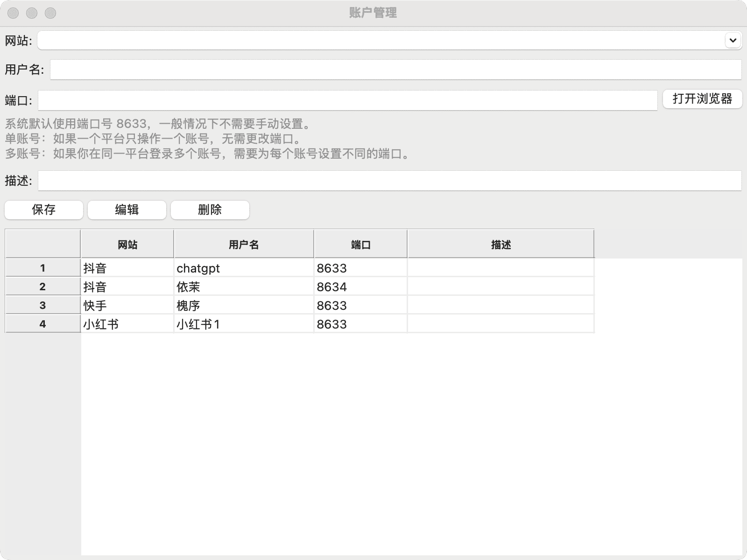
Task: Select the chatgpt username cell
Action: (x=244, y=268)
